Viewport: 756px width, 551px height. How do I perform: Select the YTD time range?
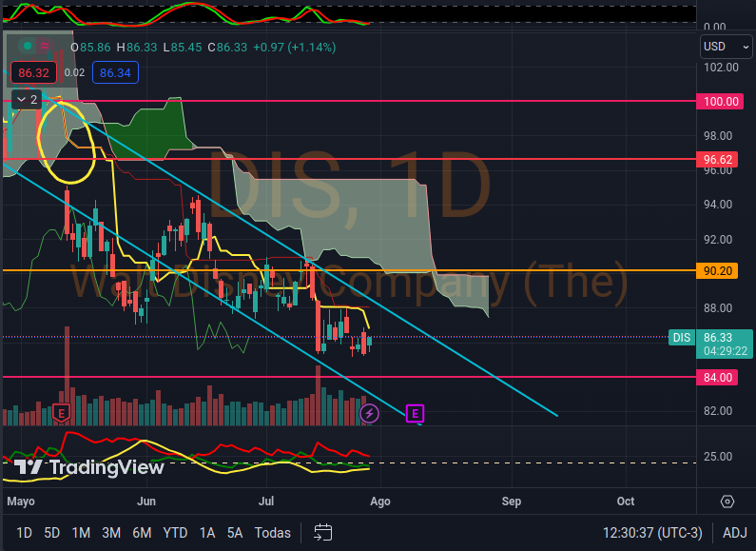[175, 533]
